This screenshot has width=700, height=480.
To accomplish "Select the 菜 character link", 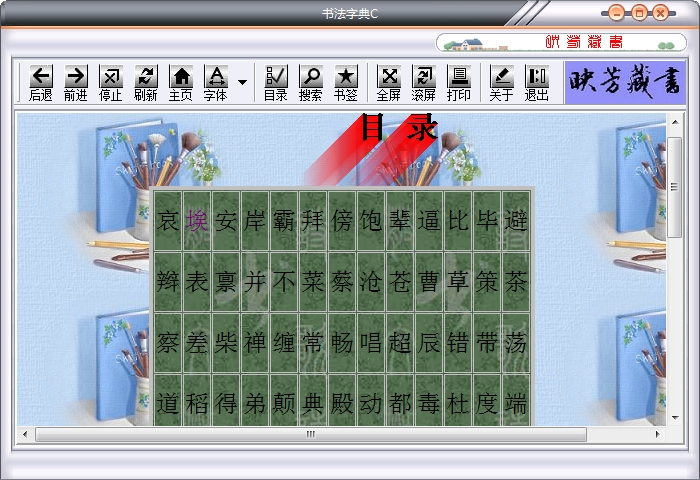I will click(313, 282).
